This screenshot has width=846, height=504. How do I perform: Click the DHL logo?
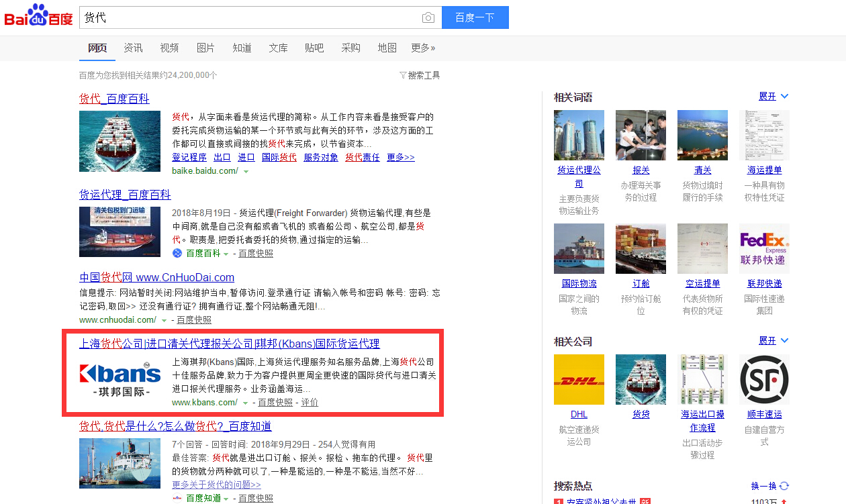pos(579,379)
